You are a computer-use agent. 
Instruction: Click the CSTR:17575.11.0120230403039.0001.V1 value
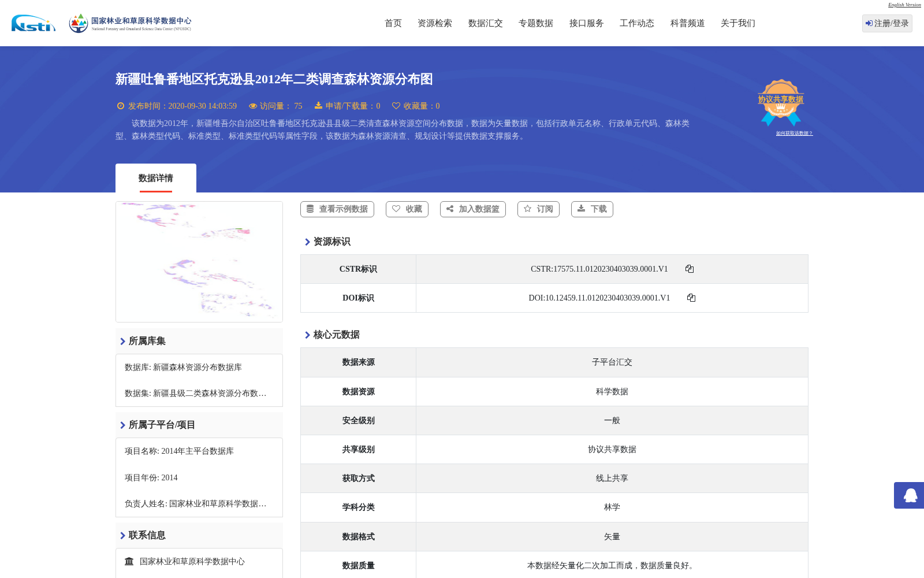[599, 269]
